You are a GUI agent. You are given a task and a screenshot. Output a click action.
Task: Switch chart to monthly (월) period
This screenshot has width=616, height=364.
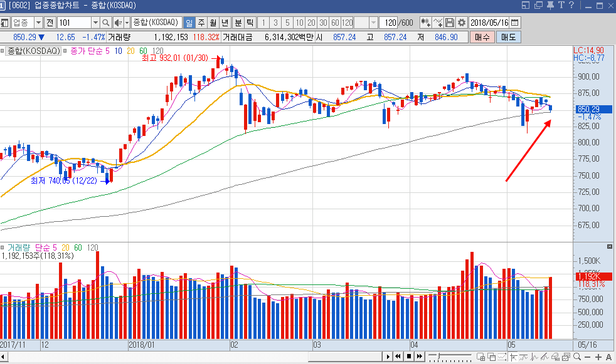[213, 23]
